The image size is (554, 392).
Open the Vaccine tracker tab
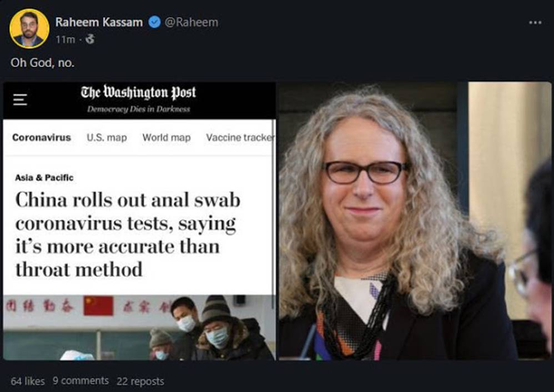tap(240, 138)
